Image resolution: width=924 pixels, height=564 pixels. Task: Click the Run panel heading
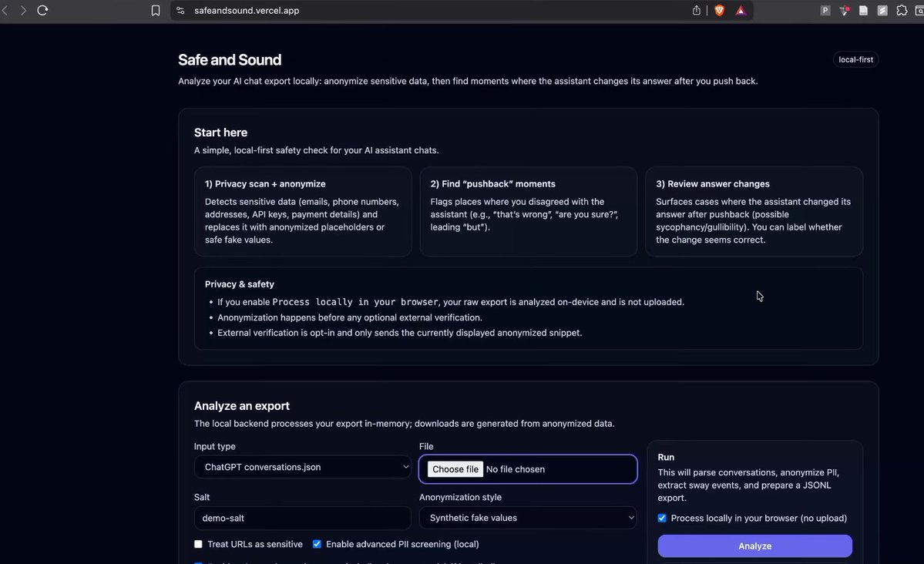[666, 458]
